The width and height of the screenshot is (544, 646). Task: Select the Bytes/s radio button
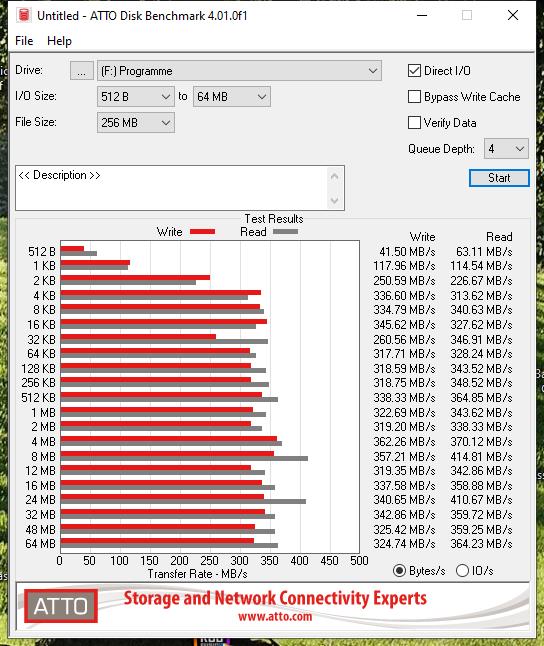coord(399,571)
